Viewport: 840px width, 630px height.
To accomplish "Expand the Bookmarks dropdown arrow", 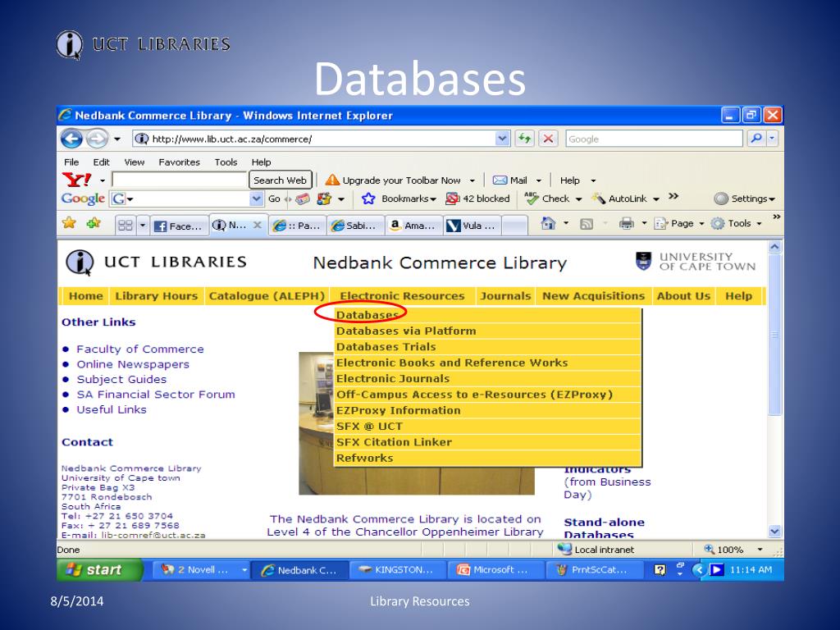I will click(x=433, y=199).
